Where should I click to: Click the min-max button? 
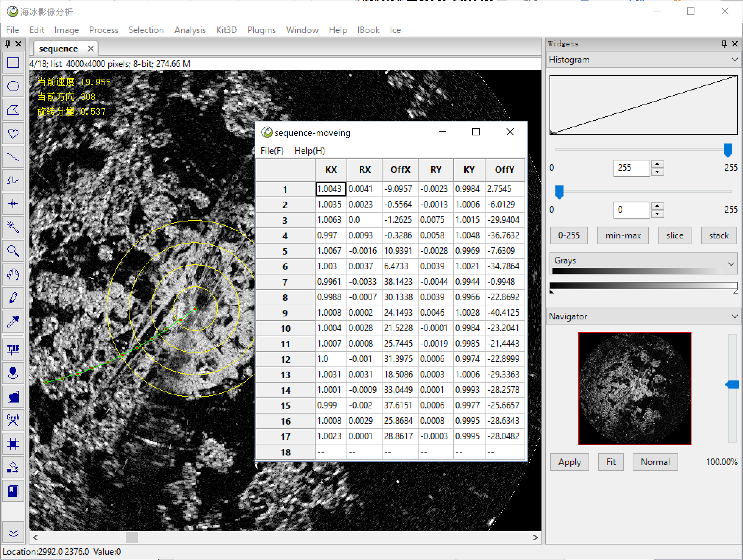coord(623,235)
